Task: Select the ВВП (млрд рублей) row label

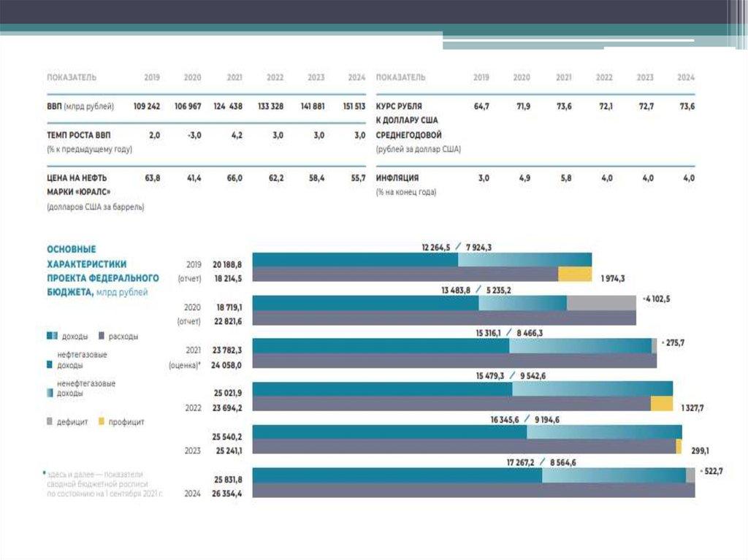Action: pos(80,107)
